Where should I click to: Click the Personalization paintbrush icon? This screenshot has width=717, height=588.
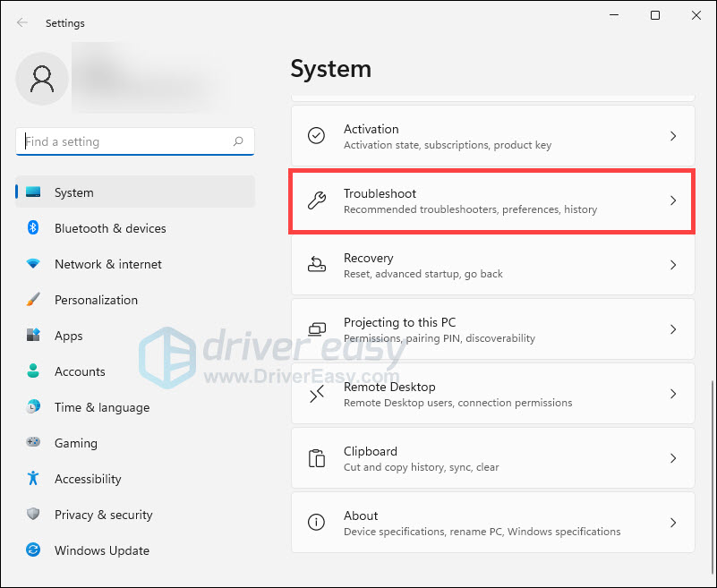click(33, 300)
